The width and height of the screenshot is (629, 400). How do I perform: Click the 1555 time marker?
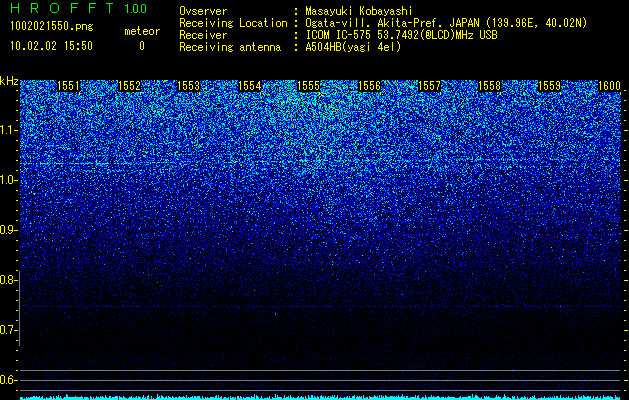(309, 86)
